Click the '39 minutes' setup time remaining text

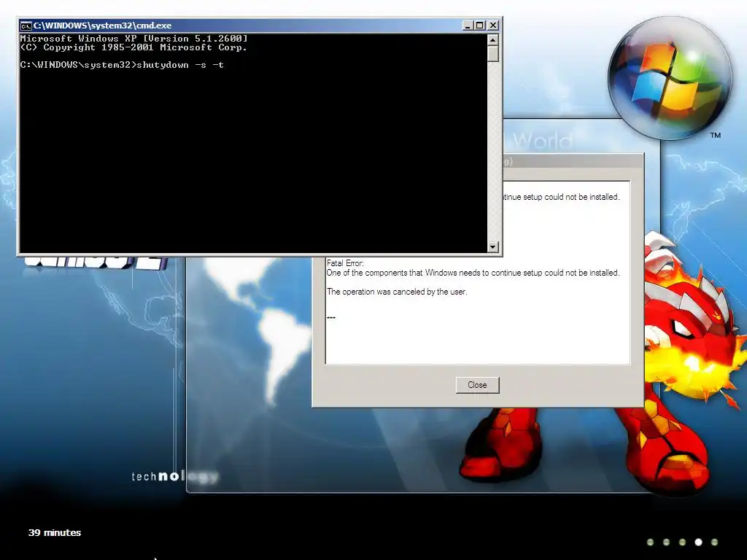click(55, 533)
